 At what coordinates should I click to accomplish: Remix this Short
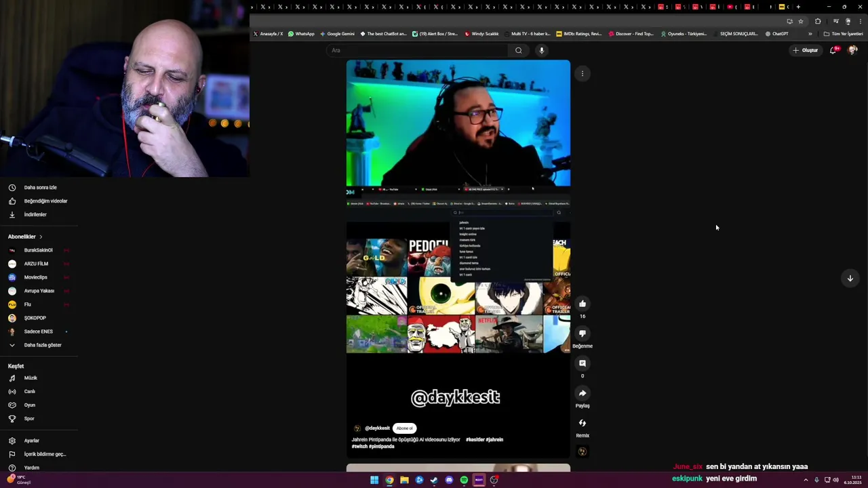pyautogui.click(x=583, y=423)
